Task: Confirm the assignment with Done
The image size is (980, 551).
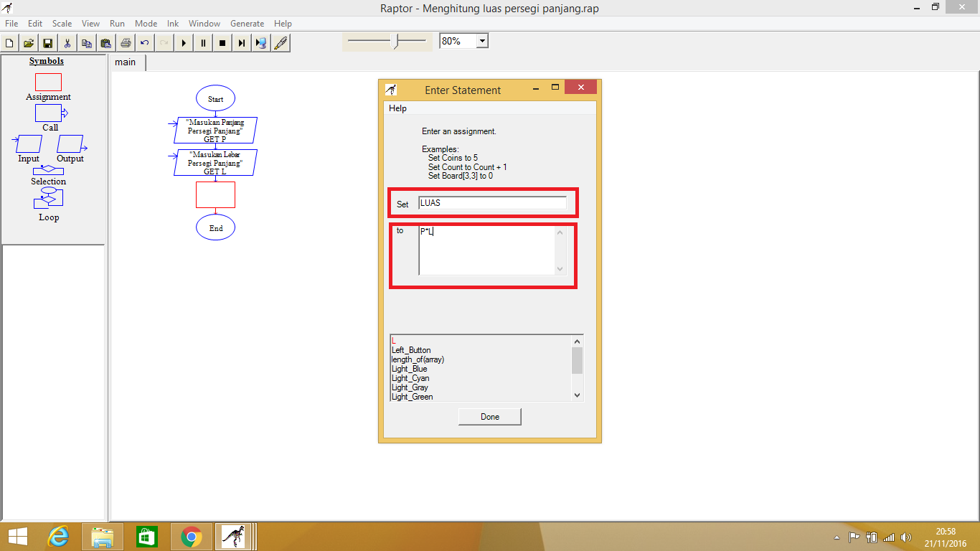Action: coord(489,416)
